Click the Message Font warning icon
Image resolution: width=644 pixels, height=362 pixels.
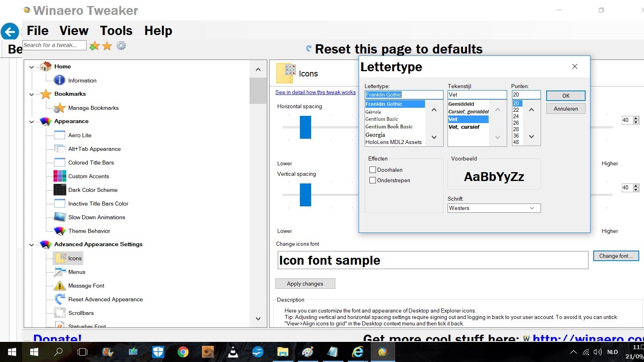60,286
